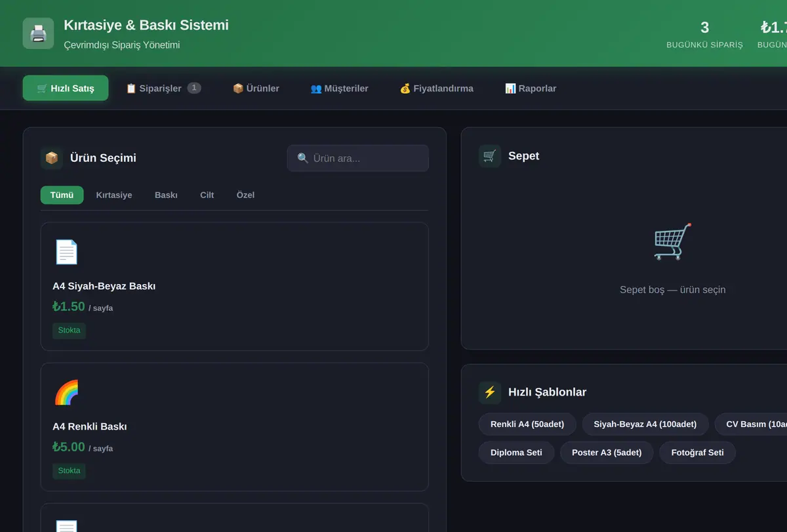The height and width of the screenshot is (532, 787).
Task: Choose the Poster A3 (5adet) template
Action: [607, 453]
